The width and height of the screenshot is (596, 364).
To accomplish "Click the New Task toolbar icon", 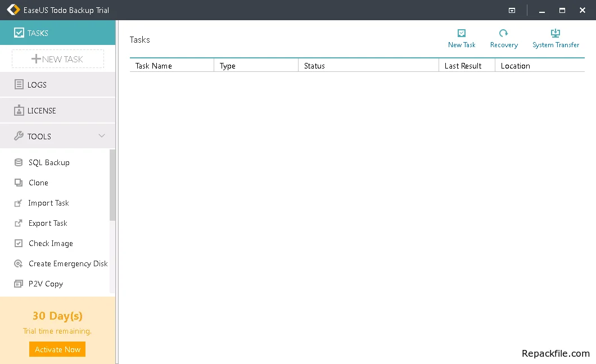I will click(462, 33).
